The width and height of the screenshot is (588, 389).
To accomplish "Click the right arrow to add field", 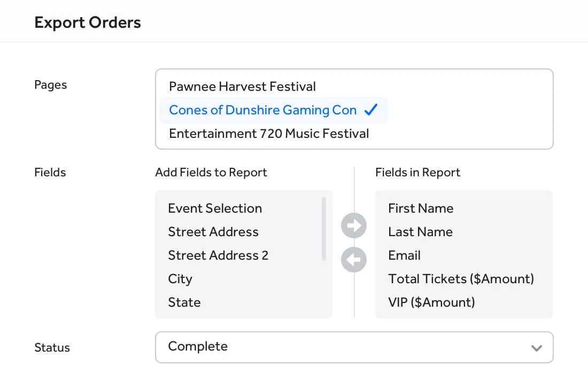I will coord(354,225).
